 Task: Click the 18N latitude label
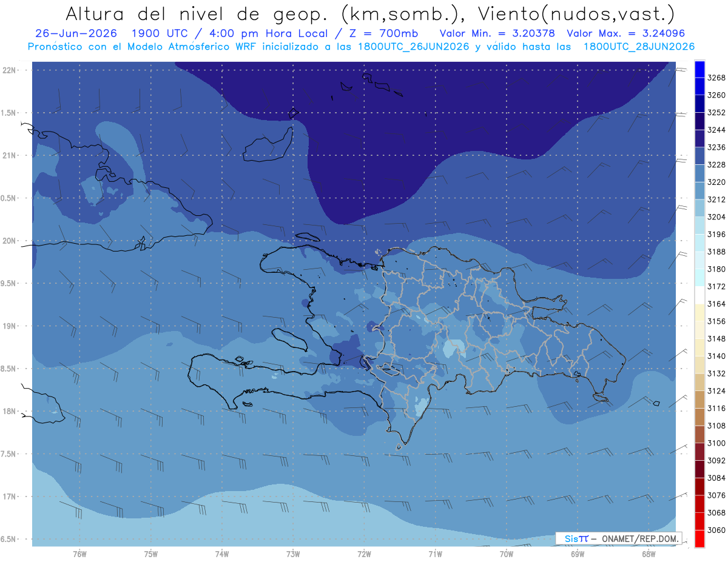tap(10, 412)
